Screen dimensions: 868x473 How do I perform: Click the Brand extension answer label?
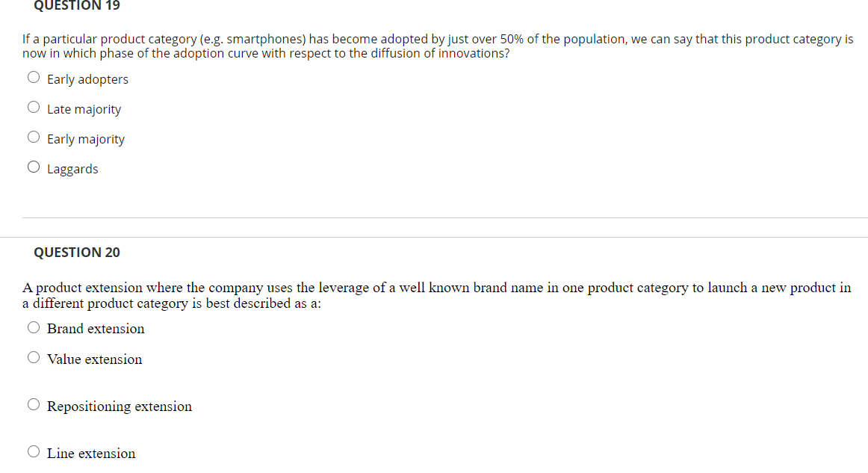pyautogui.click(x=96, y=329)
